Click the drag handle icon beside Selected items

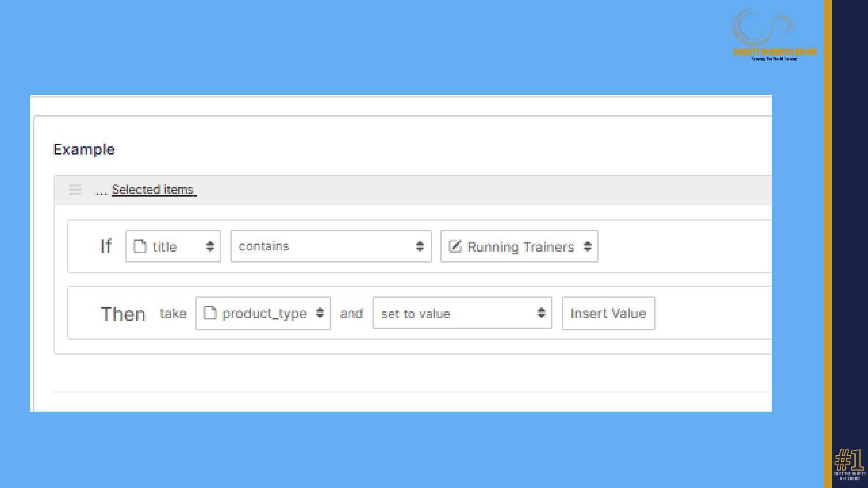pos(75,190)
